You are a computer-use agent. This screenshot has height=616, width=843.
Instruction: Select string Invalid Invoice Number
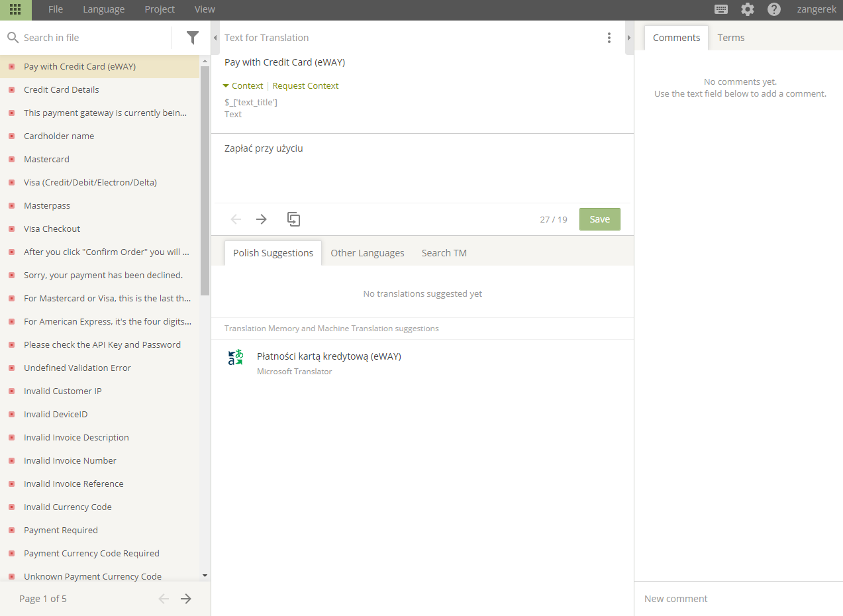99,460
